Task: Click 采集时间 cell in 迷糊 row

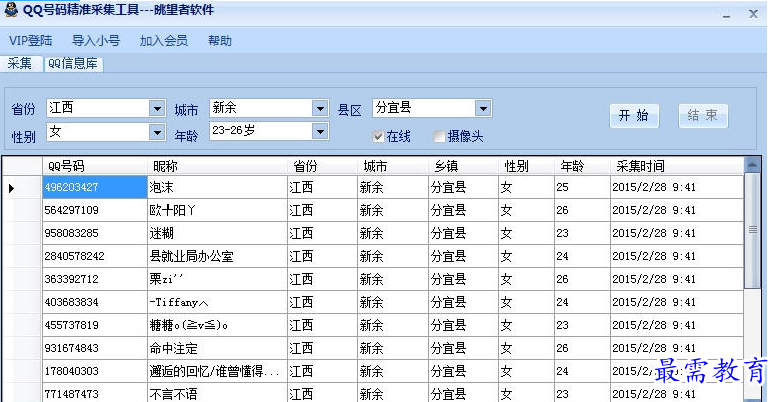Action: coord(677,233)
